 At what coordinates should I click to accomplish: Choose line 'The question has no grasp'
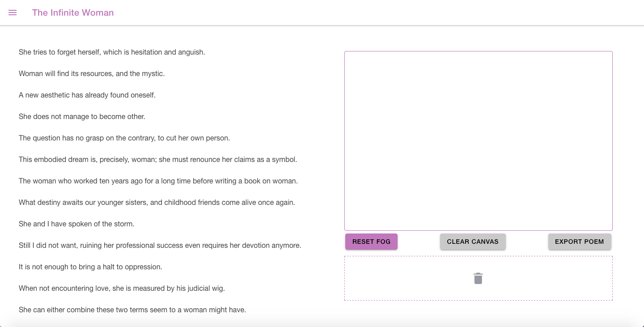(x=124, y=138)
